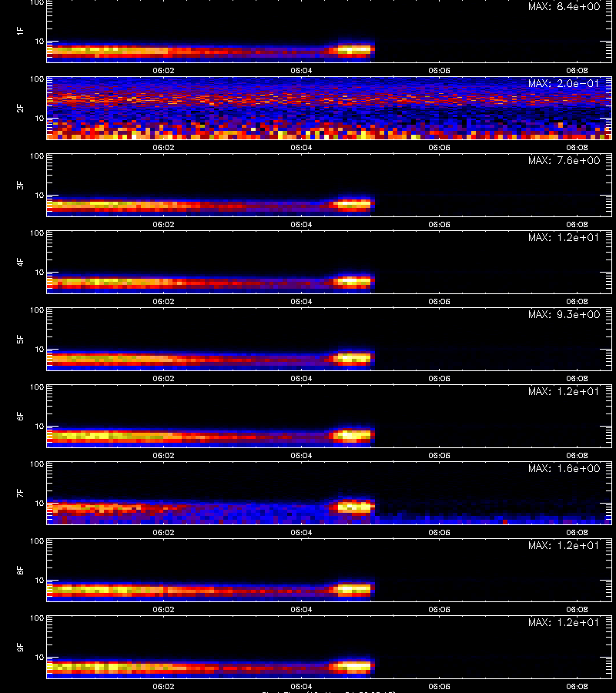Click the 100 y-axis label of panel 9F
This screenshot has width=616, height=693.
[x=37, y=618]
